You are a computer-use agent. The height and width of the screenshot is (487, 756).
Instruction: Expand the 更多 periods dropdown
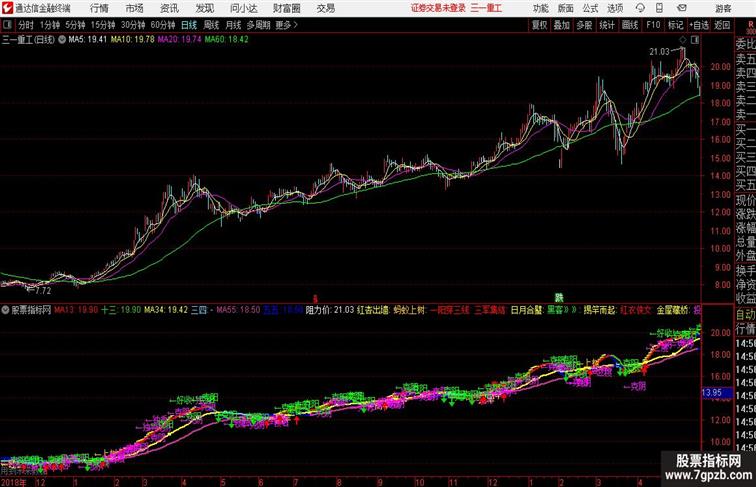[286, 25]
